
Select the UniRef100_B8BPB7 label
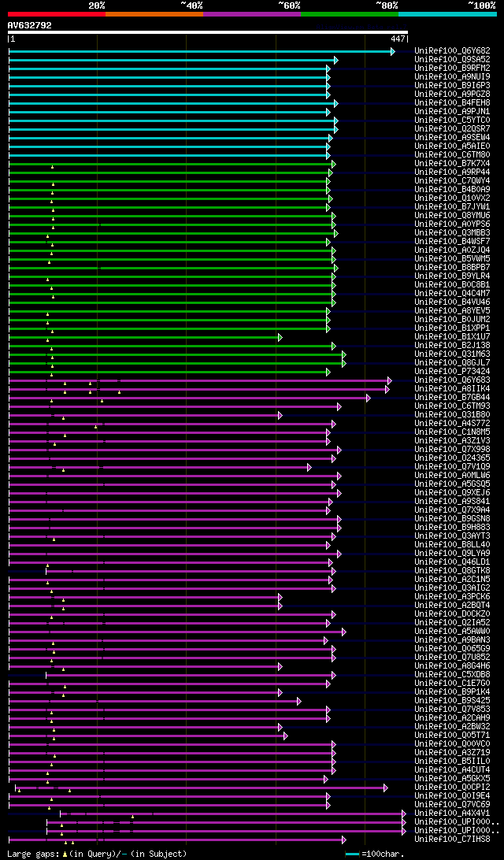click(453, 268)
